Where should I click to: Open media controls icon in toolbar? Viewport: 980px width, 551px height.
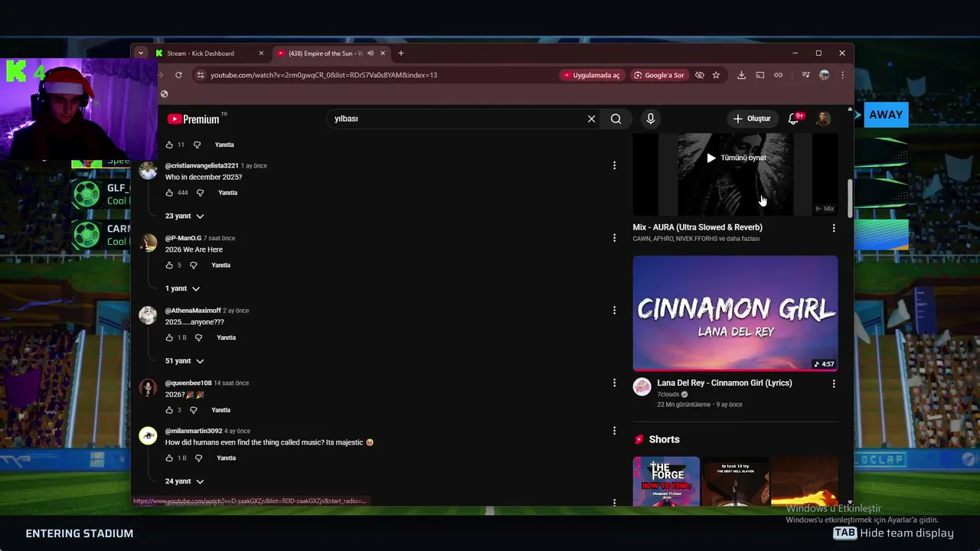805,75
